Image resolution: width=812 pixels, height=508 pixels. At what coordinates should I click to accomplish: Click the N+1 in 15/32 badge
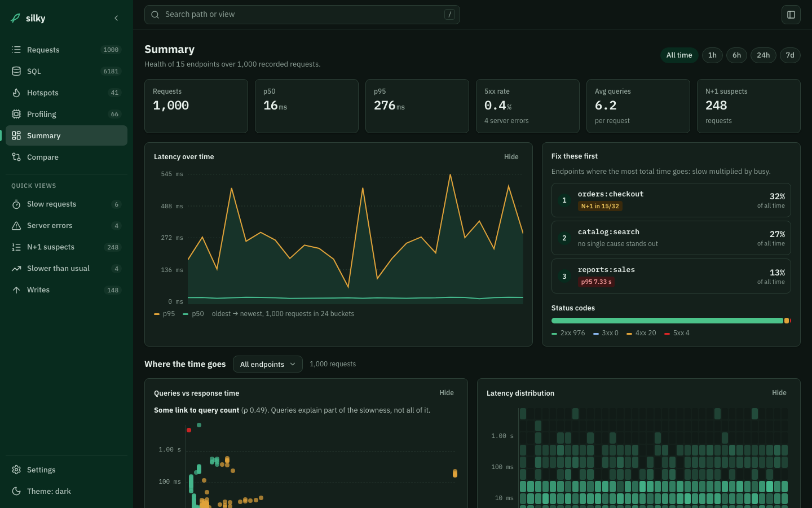pos(600,206)
